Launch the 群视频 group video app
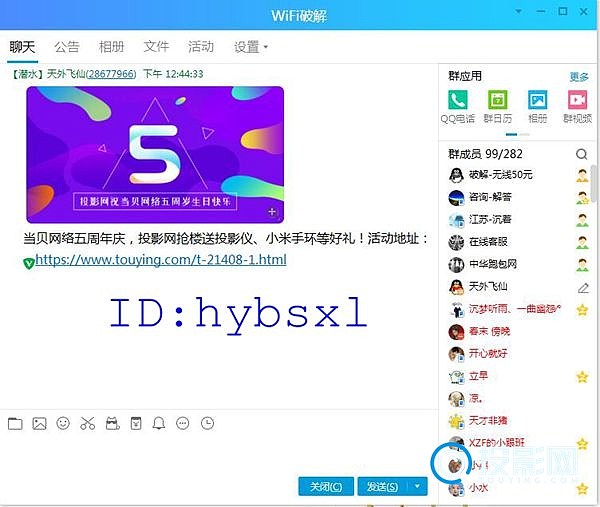 (x=577, y=101)
